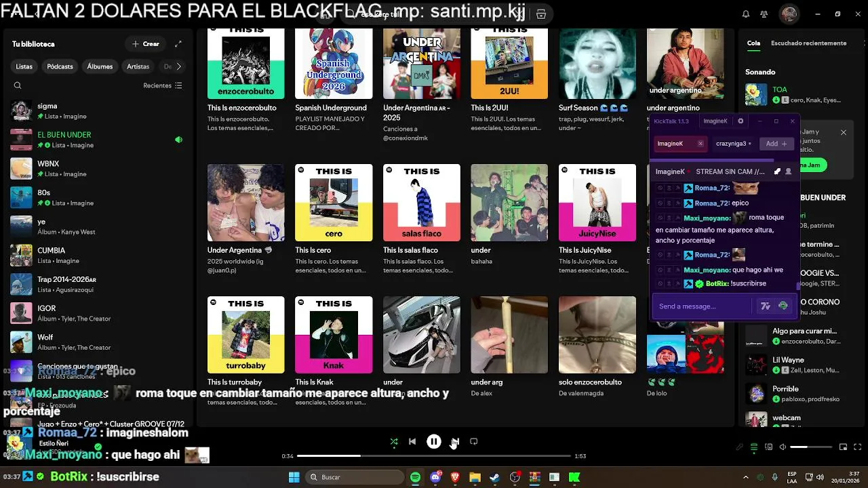Viewport: 868px width, 488px height.
Task: Pause the current song
Action: tap(434, 441)
